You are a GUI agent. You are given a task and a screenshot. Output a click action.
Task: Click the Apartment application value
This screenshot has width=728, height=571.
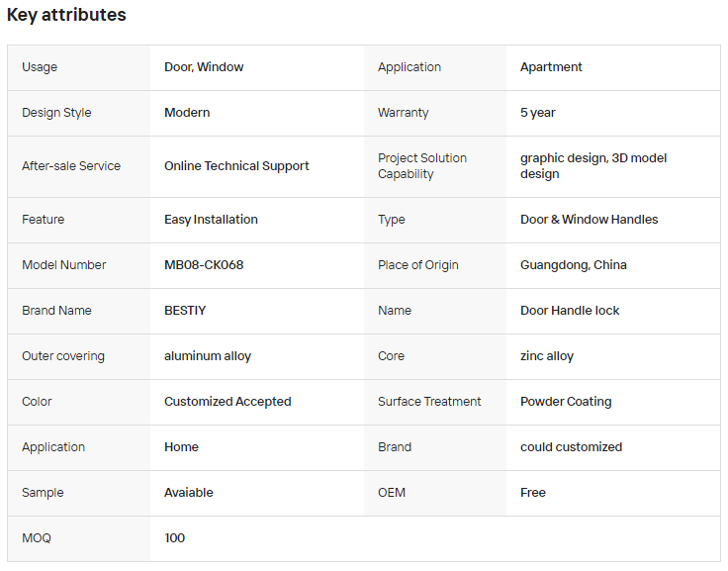[x=551, y=67]
